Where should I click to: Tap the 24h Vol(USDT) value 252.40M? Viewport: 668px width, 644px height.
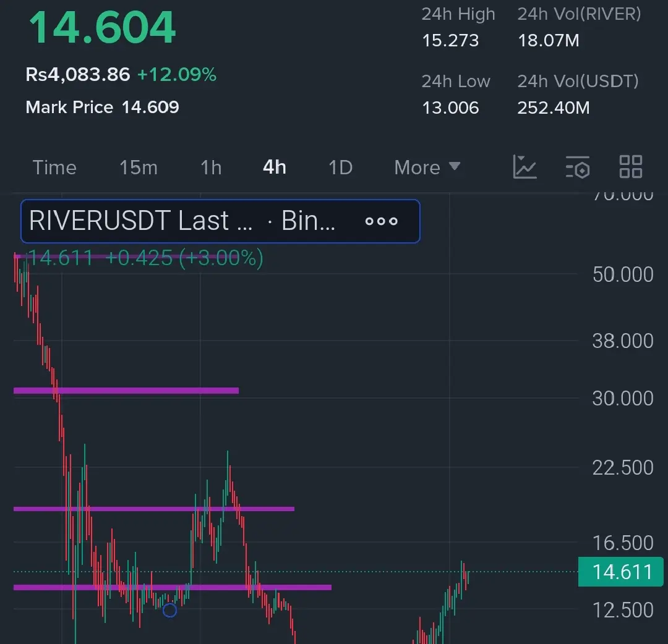554,108
